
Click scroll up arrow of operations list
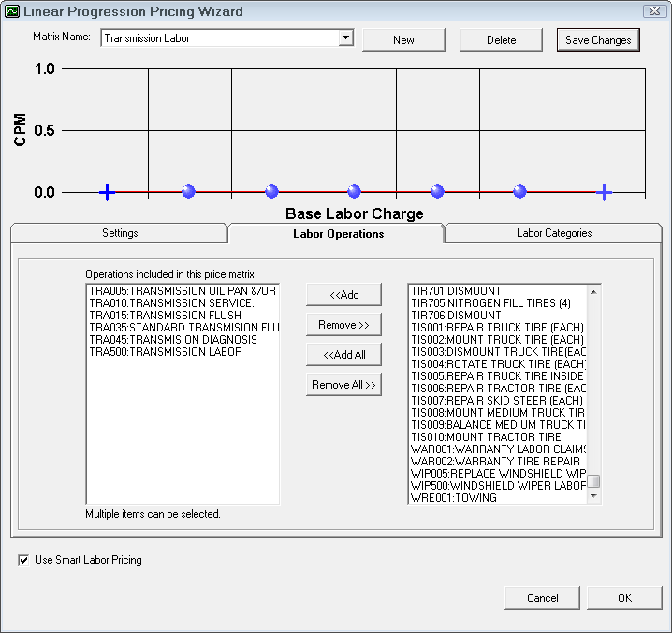click(593, 291)
